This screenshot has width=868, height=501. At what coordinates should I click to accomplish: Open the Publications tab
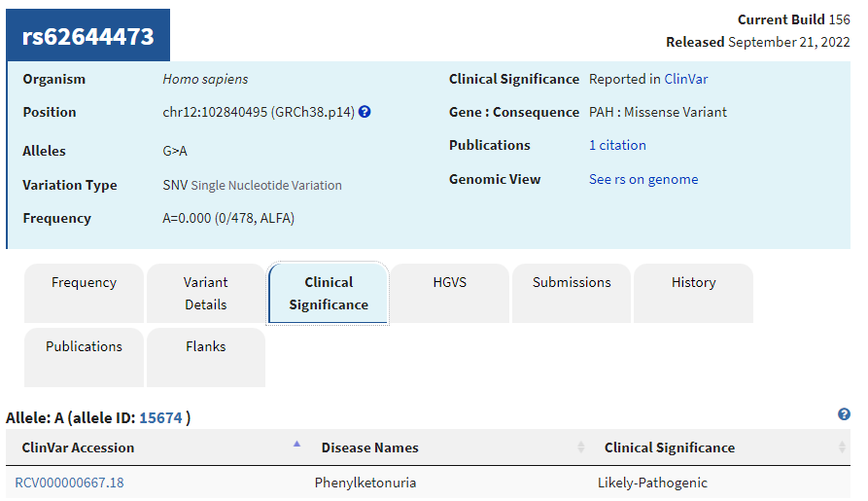(x=85, y=357)
